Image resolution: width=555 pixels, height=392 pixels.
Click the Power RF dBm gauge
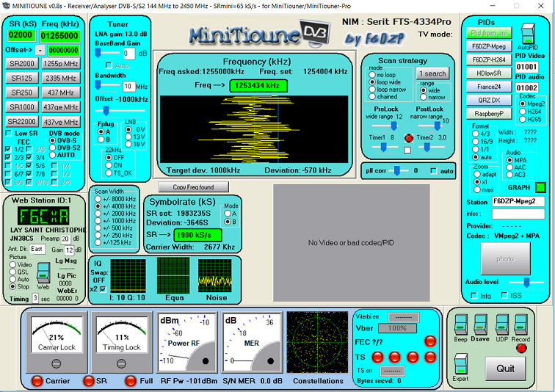pyautogui.click(x=186, y=343)
